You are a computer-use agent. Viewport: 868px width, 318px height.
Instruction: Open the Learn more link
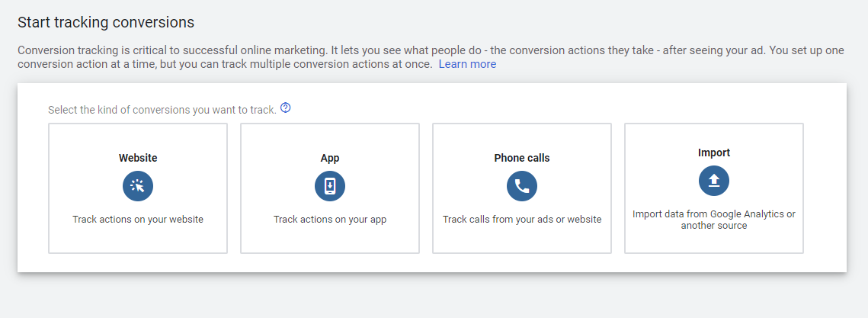(467, 64)
